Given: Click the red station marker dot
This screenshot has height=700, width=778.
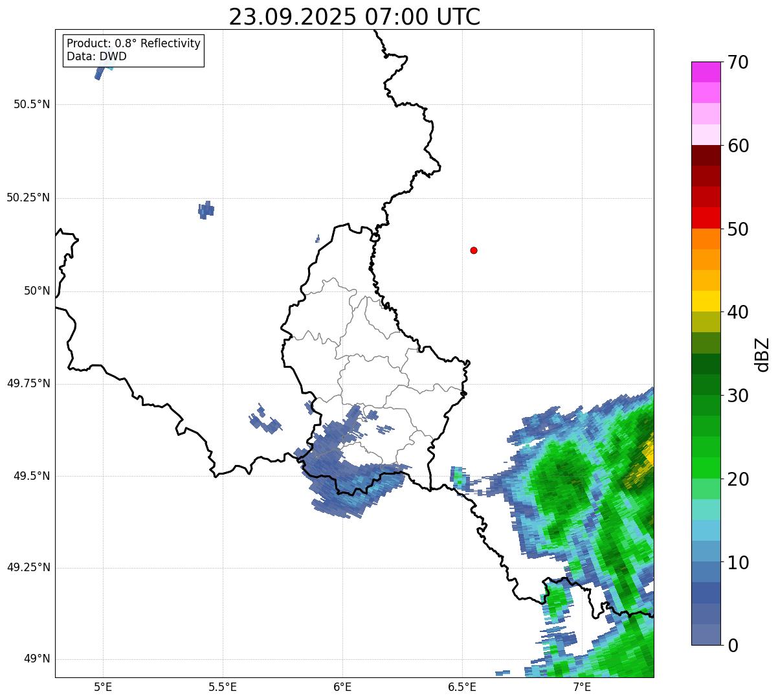Looking at the screenshot, I should (474, 250).
